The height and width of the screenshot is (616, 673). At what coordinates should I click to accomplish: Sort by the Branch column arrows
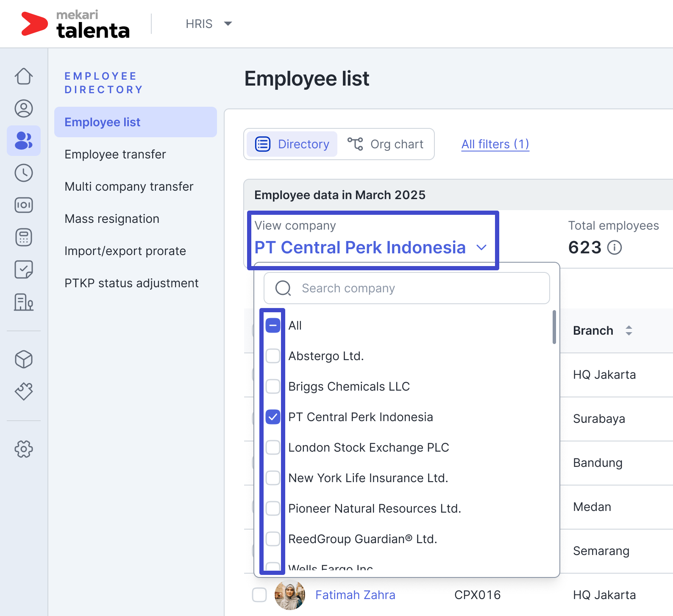tap(629, 330)
